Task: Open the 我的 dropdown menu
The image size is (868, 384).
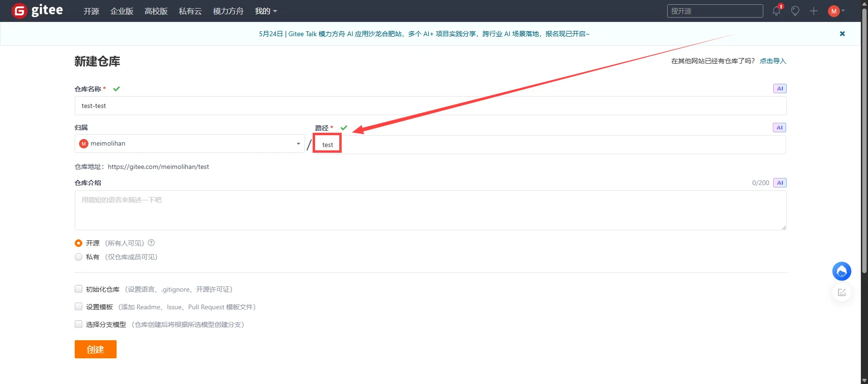Action: (266, 11)
